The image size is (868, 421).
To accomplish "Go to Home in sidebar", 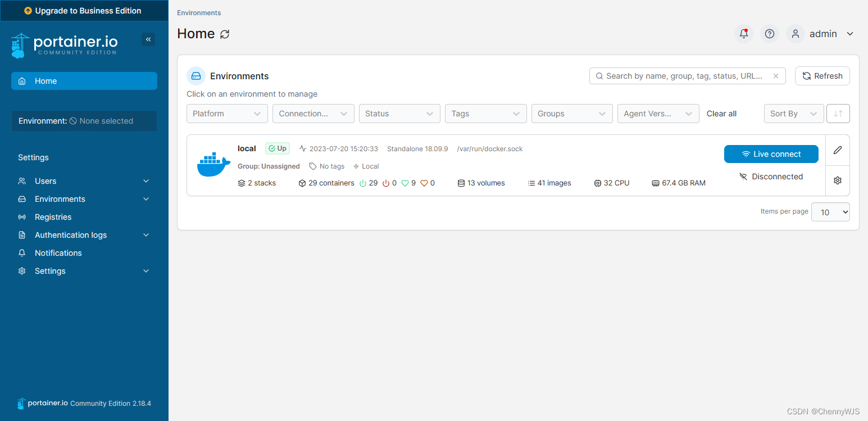I will [84, 81].
